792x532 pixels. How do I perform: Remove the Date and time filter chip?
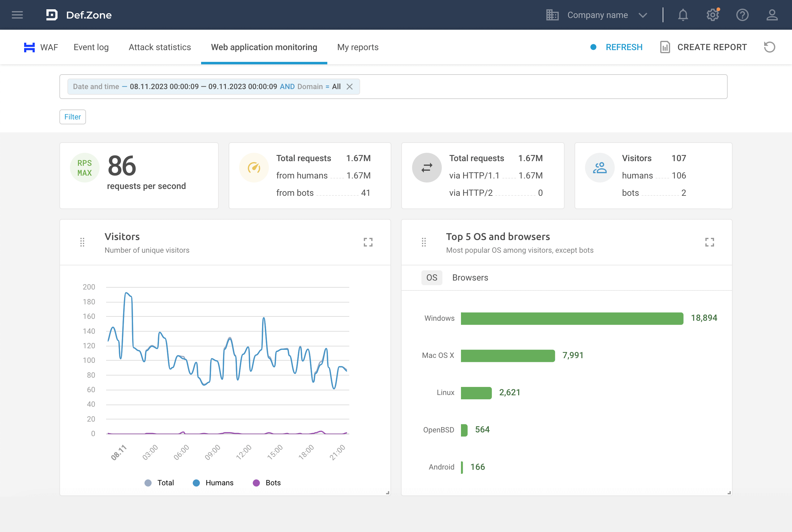[x=350, y=87]
